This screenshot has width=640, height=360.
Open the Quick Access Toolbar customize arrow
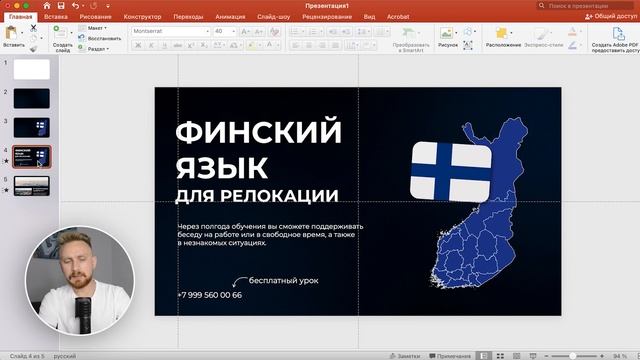108,6
